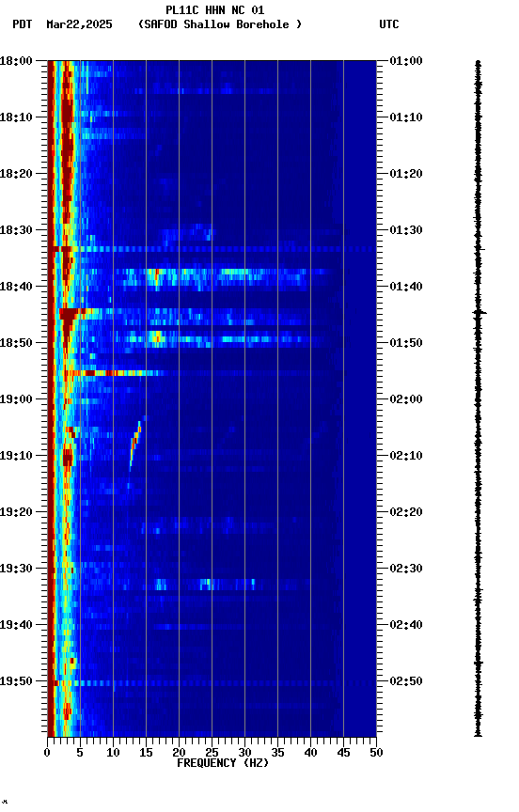Click the 19:40 PDT time label

click(x=17, y=626)
